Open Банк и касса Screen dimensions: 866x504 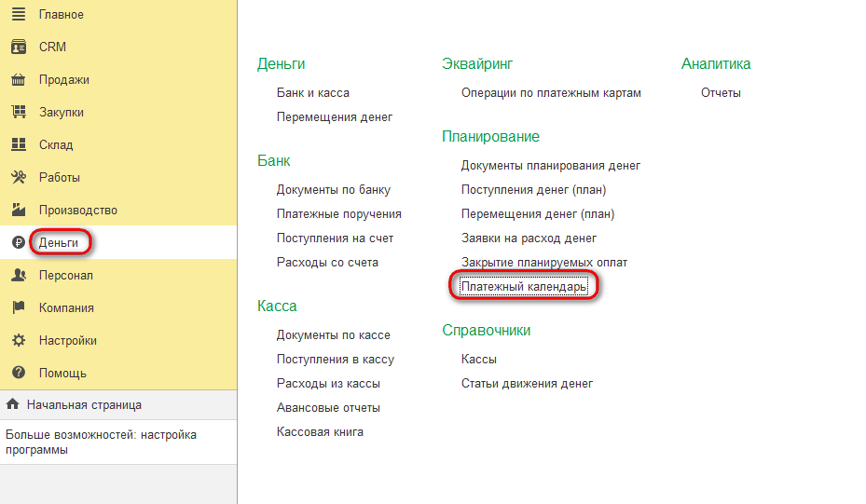point(313,93)
